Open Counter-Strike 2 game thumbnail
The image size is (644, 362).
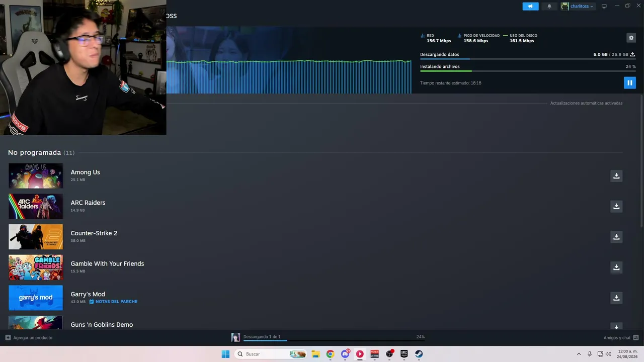[x=36, y=237]
